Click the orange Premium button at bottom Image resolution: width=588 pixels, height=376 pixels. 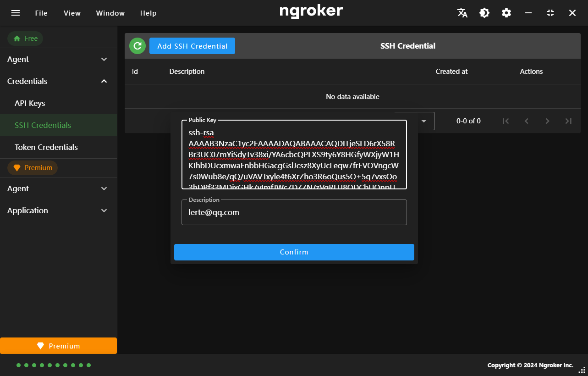click(59, 346)
